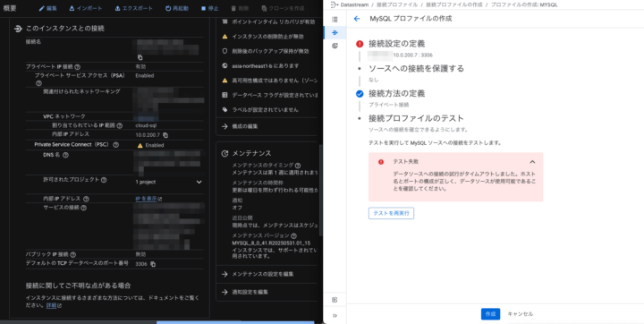
Task: Copy the port number 3306
Action: point(153,264)
